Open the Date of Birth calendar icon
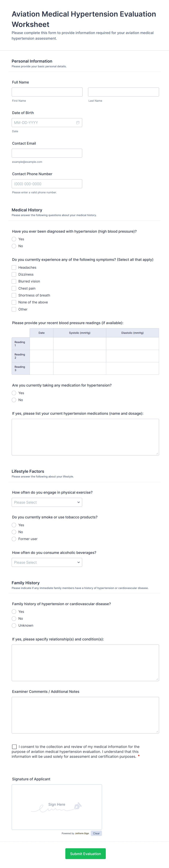Image resolution: width=169 pixels, height=868 pixels. click(78, 123)
